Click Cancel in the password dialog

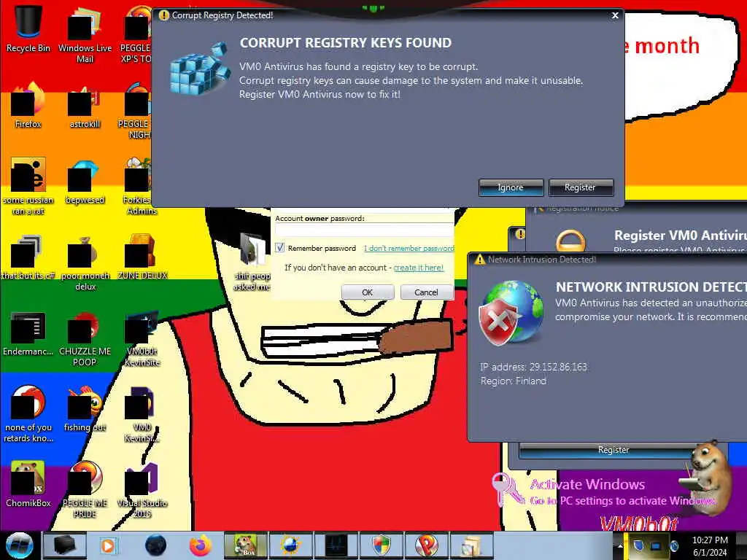[x=426, y=292]
